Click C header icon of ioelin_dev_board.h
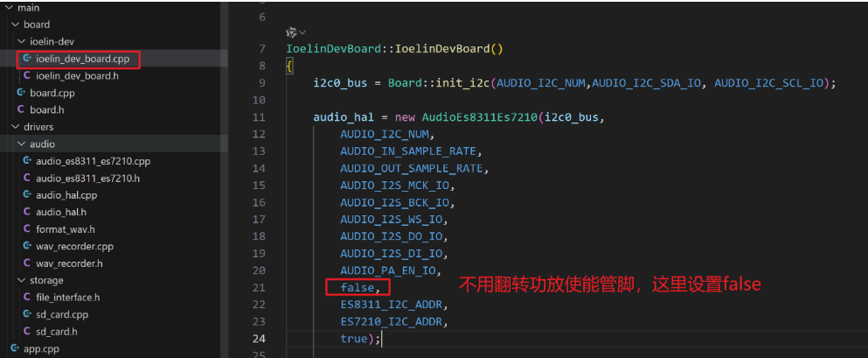The width and height of the screenshot is (868, 358). coord(27,75)
